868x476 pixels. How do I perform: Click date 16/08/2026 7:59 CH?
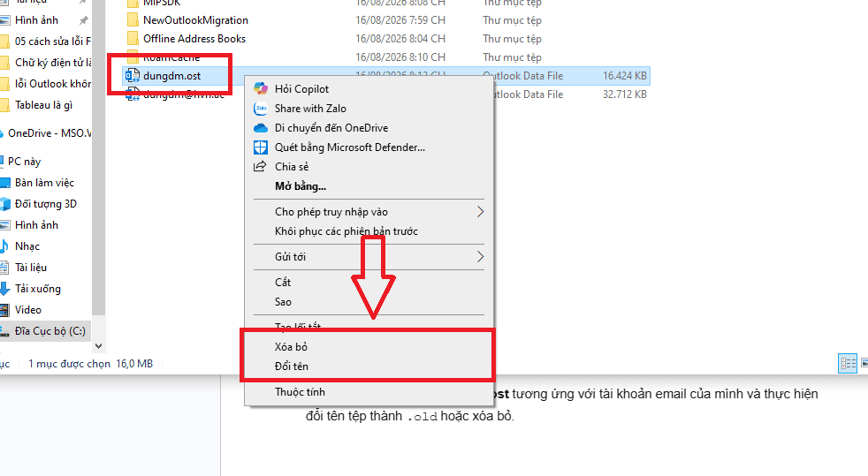click(x=400, y=20)
